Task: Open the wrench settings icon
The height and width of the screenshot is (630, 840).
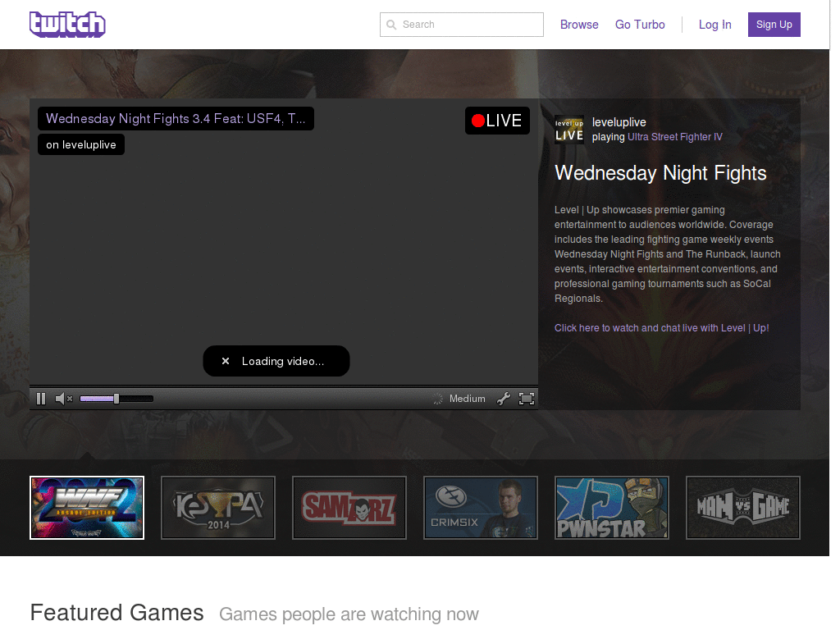Action: pos(503,399)
